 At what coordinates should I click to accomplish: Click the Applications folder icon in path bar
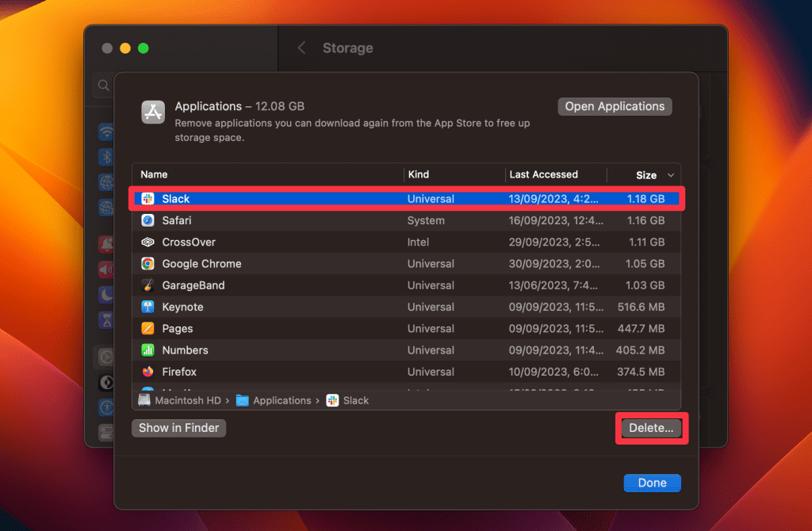tap(243, 400)
